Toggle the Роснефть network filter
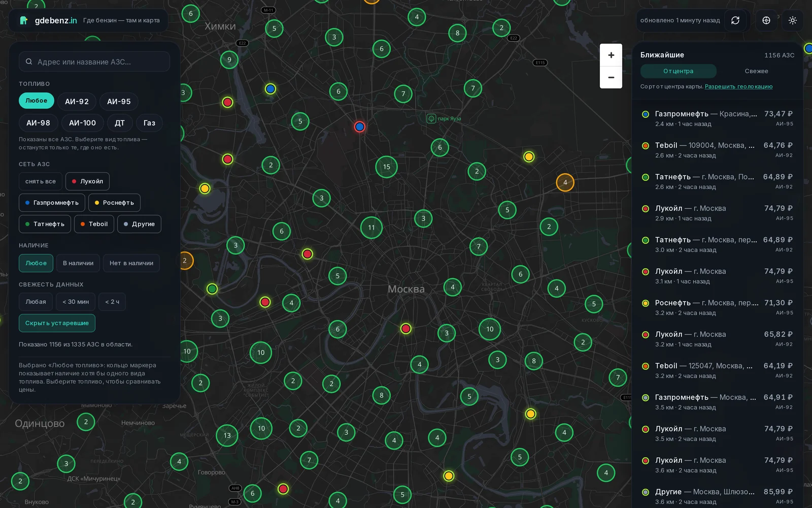Image resolution: width=812 pixels, height=508 pixels. (x=114, y=203)
